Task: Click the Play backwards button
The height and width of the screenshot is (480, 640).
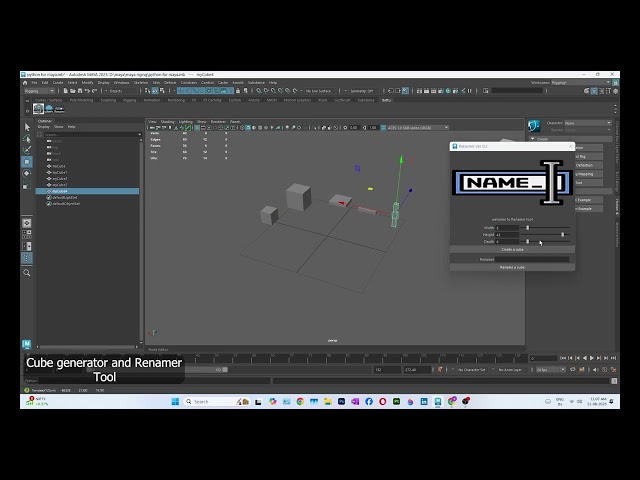Action: pos(584,358)
